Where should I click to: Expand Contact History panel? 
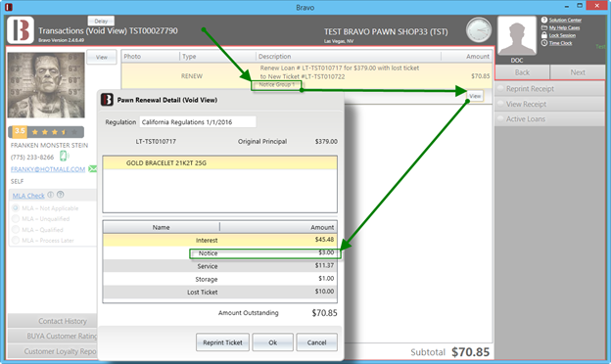(52, 321)
